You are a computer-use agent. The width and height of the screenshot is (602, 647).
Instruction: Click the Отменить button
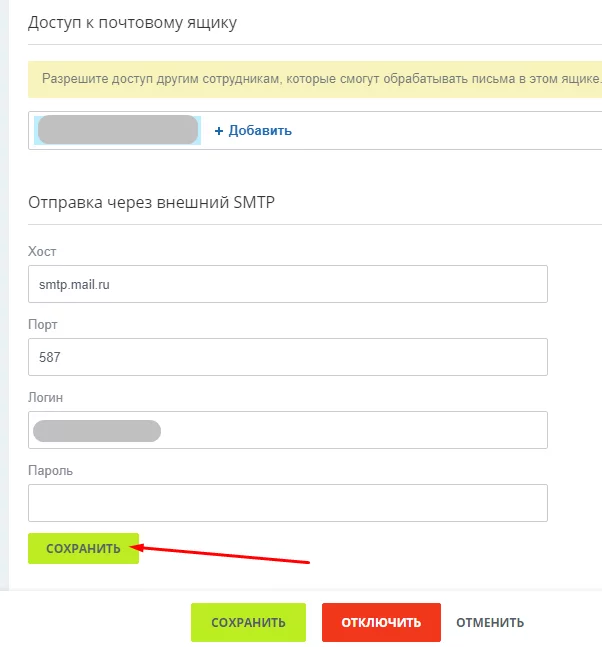click(x=490, y=622)
